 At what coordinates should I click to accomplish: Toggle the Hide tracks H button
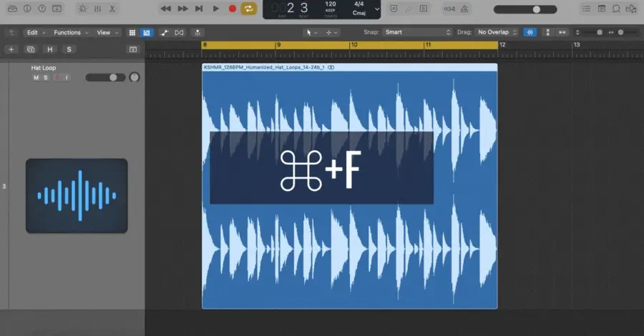49,49
